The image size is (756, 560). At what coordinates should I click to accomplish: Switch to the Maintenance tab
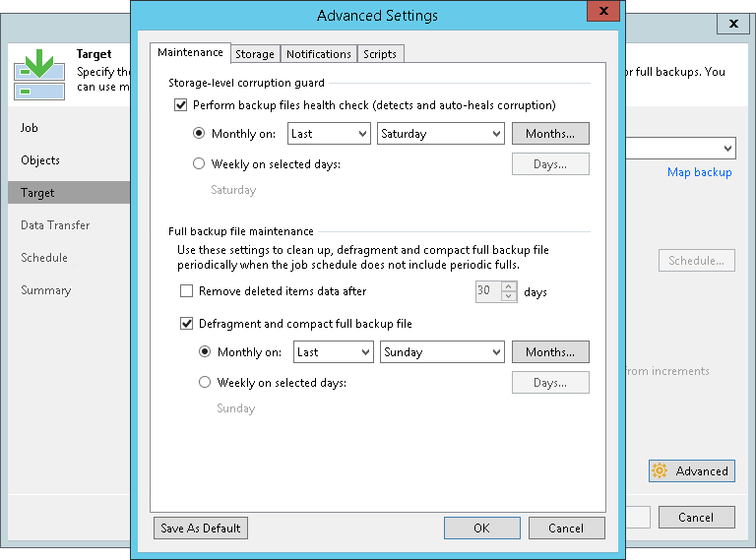pyautogui.click(x=190, y=52)
